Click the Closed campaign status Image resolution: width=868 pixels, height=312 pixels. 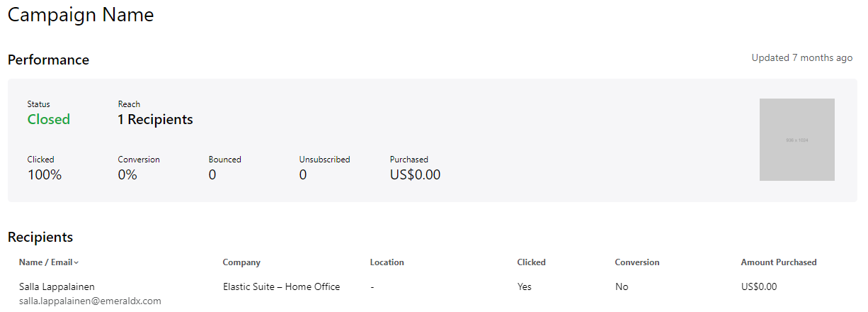(x=48, y=120)
